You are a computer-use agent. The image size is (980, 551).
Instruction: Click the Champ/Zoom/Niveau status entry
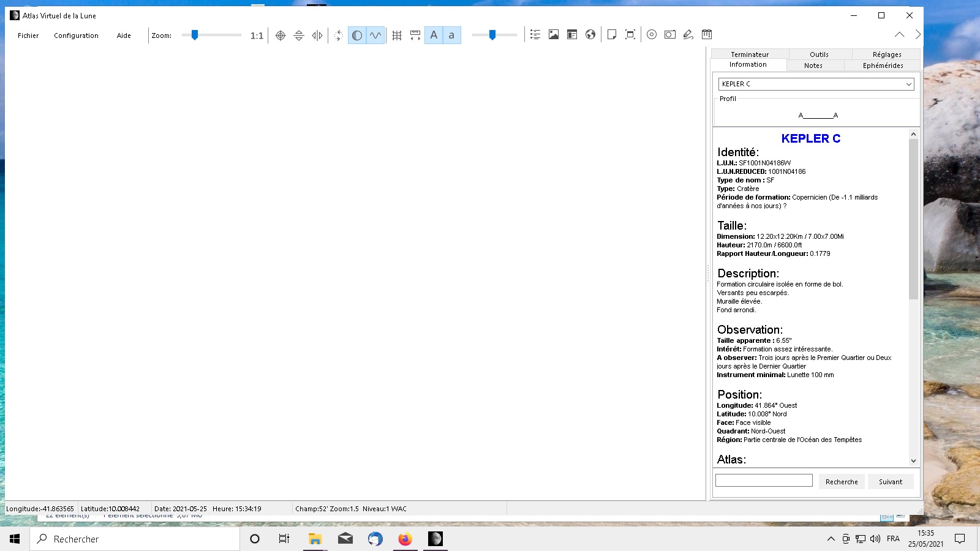351,509
